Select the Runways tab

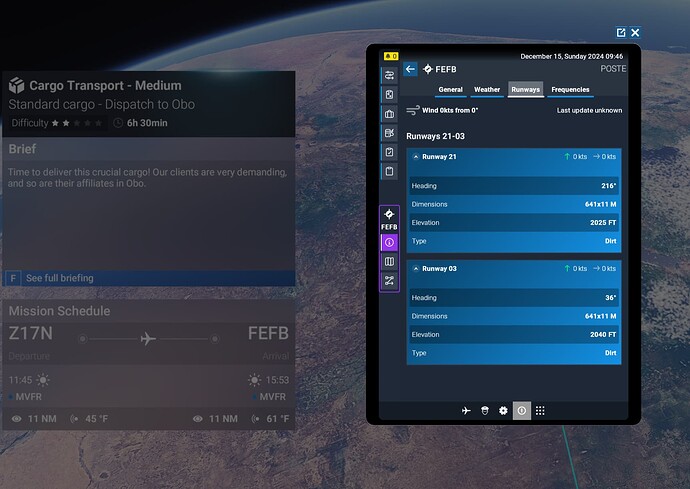(525, 90)
